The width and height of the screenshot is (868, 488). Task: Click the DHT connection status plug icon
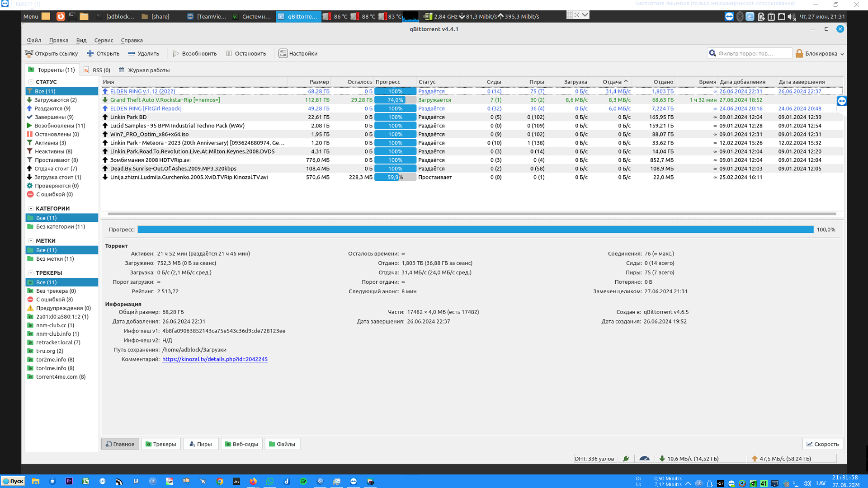pyautogui.click(x=626, y=459)
